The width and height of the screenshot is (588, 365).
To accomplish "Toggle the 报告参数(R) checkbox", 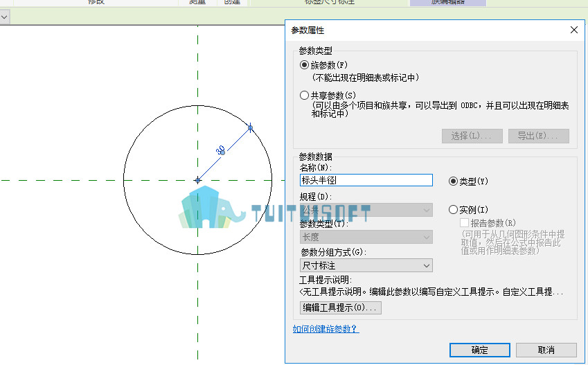I will click(x=464, y=223).
